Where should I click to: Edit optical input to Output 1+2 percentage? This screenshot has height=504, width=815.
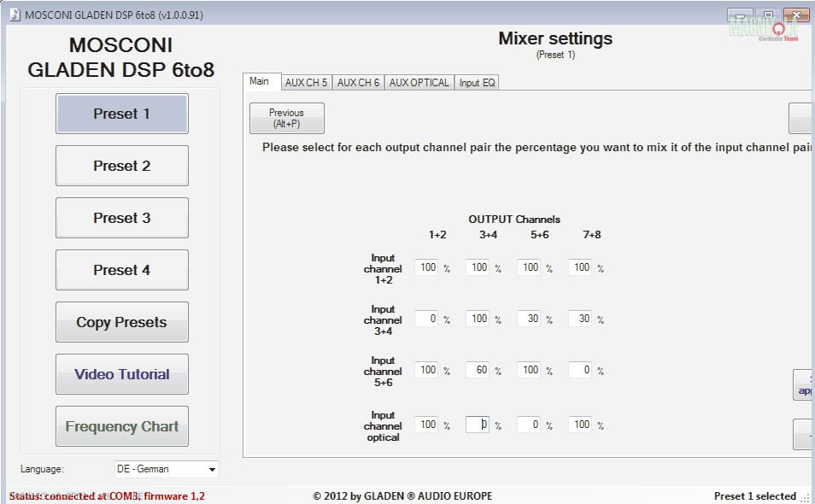point(426,425)
